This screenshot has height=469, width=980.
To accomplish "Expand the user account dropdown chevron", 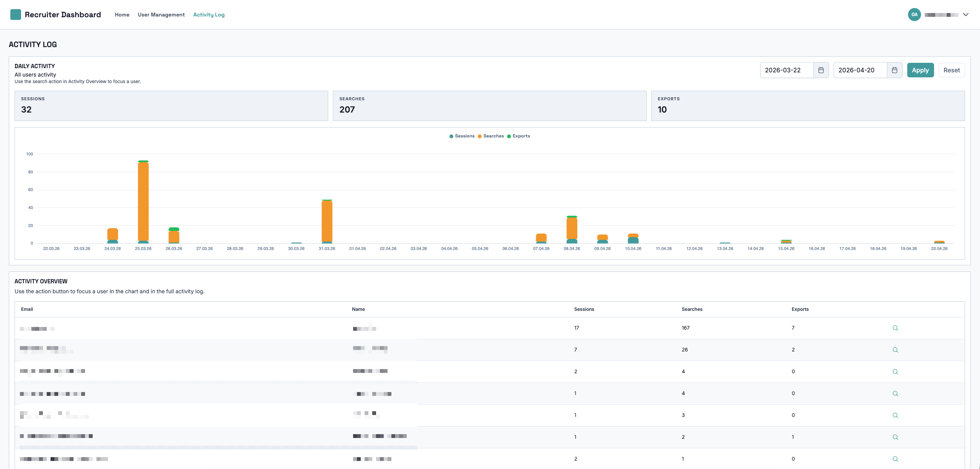I will 966,15.
